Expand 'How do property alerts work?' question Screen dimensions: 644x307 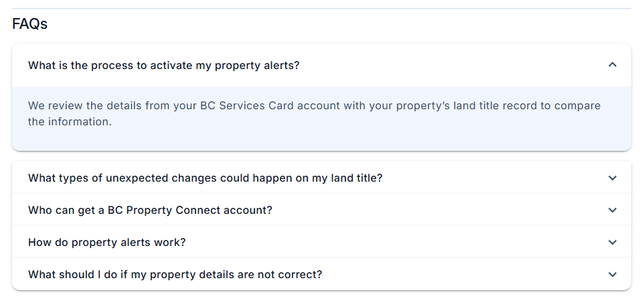(x=107, y=242)
